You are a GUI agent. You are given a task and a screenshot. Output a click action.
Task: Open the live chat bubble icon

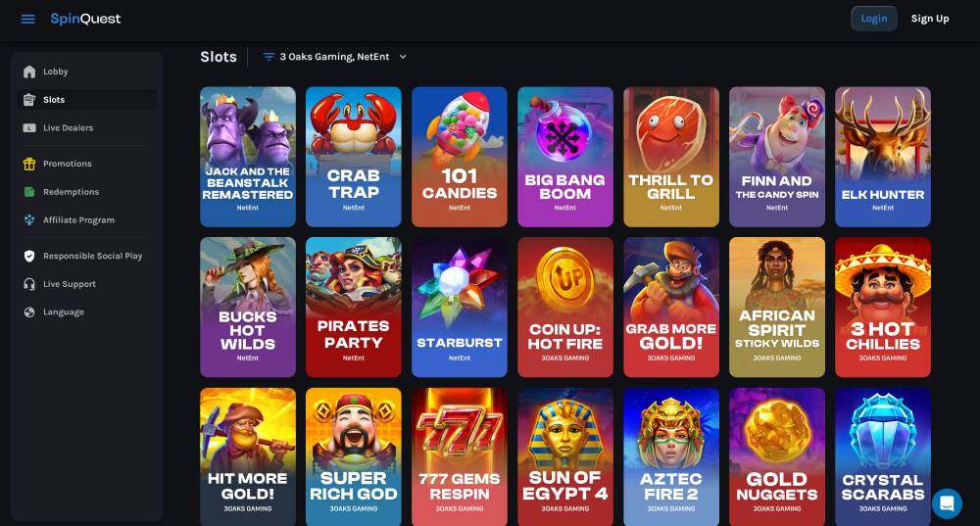click(947, 503)
